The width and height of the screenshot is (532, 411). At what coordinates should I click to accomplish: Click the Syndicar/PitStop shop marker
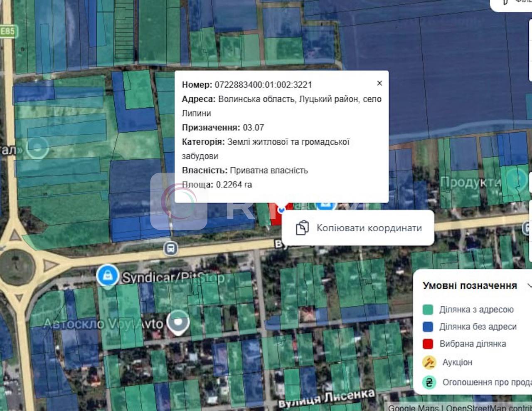point(108,275)
